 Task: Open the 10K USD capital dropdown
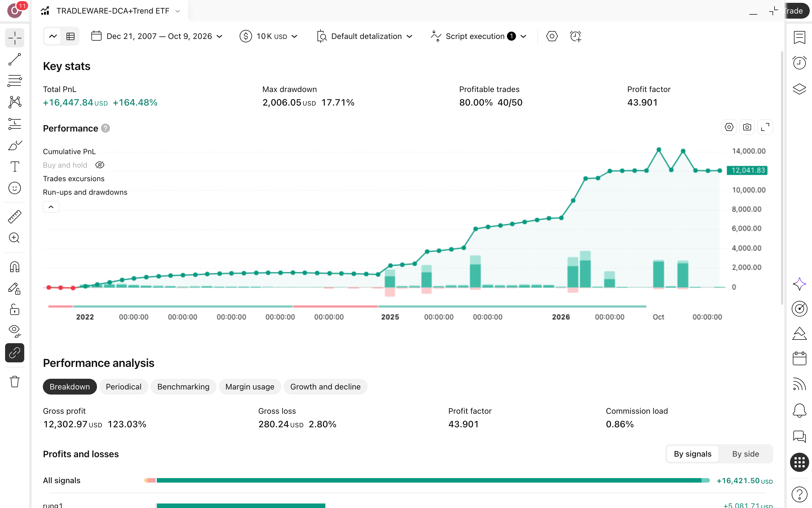269,36
